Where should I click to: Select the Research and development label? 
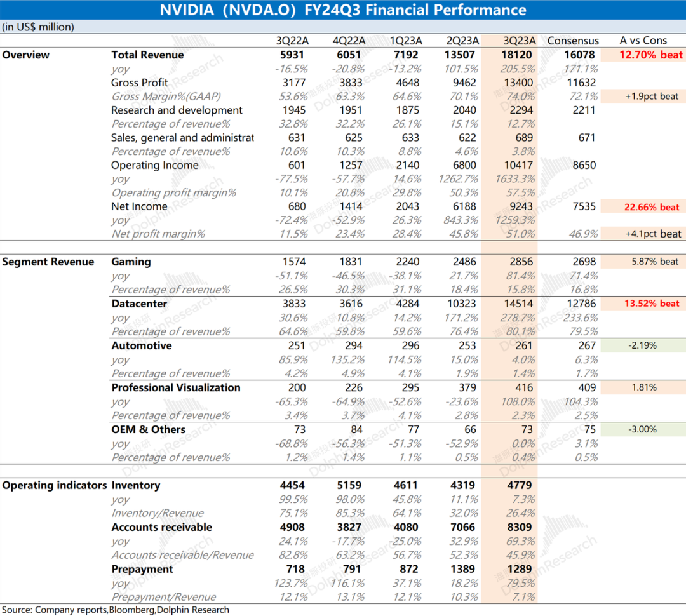click(177, 110)
